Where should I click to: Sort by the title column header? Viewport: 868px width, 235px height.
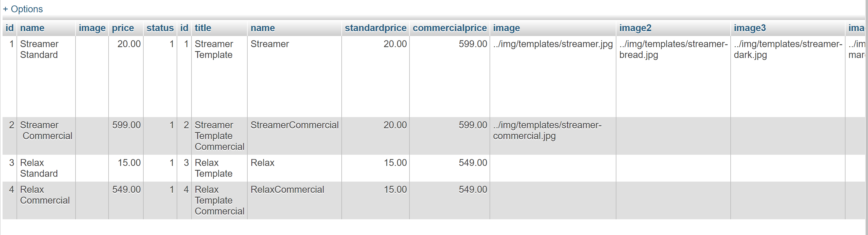(203, 28)
